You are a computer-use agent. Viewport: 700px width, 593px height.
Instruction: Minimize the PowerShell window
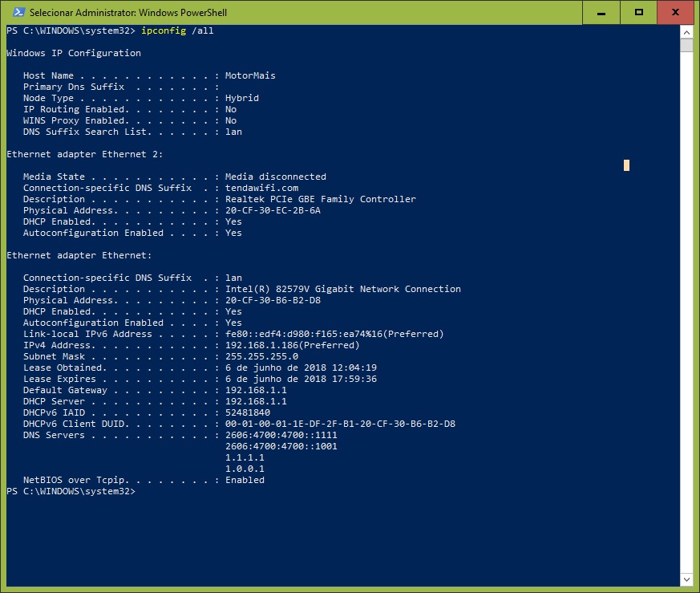coord(601,13)
